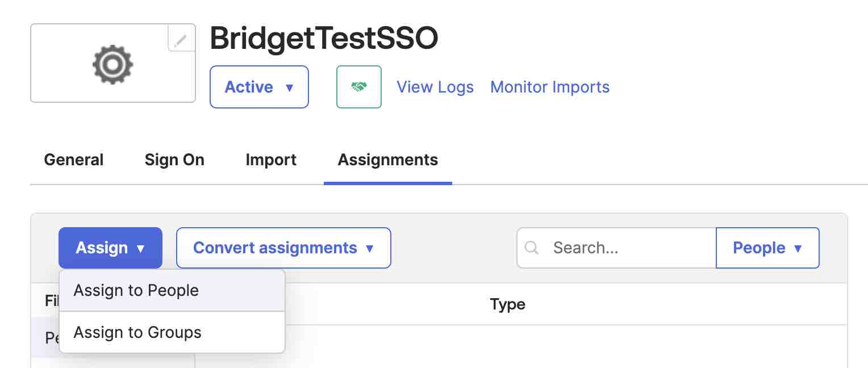The height and width of the screenshot is (368, 868).
Task: Select Assign to People menu entry
Action: (136, 290)
